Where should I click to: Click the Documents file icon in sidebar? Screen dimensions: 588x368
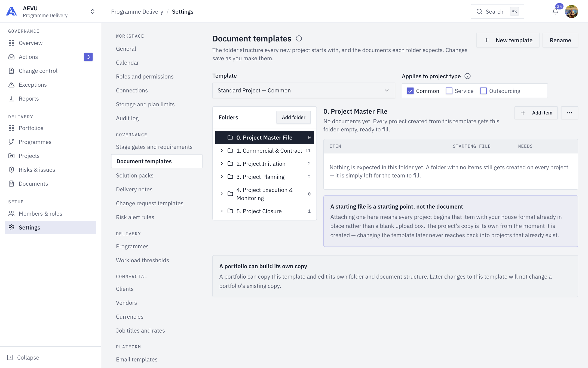[11, 184]
